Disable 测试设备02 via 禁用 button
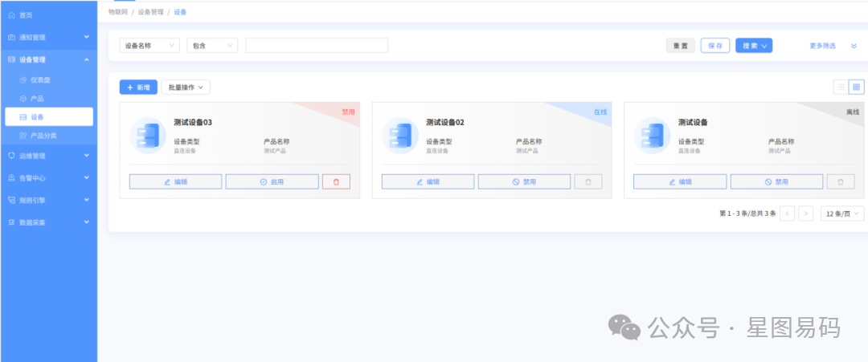 (x=524, y=182)
